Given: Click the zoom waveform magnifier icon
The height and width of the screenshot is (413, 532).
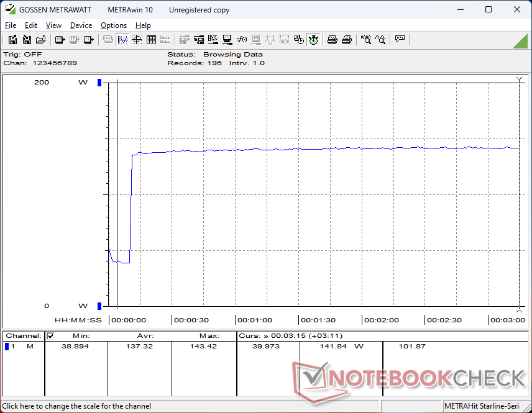Looking at the screenshot, I should tap(365, 40).
